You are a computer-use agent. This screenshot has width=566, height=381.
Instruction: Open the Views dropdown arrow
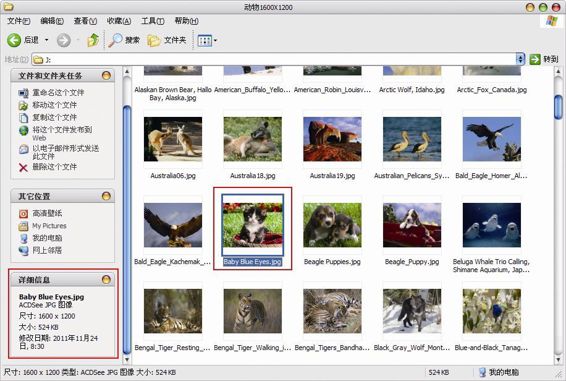215,40
